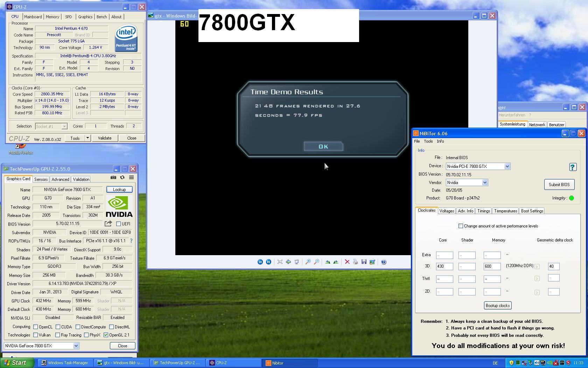Click the Netzwerk tab in Task Manager
The width and height of the screenshot is (588, 368).
[537, 125]
